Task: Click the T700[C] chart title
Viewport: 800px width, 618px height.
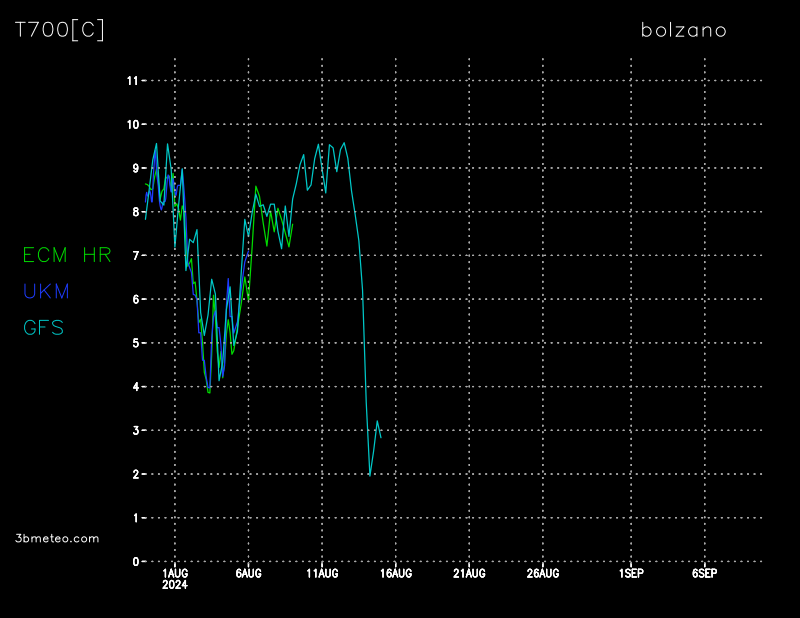Action: (60, 30)
